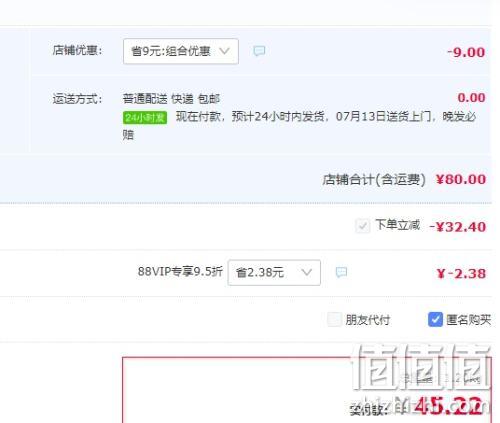Enable the 朋友代付 checkbox
500x423 pixels.
pos(334,319)
